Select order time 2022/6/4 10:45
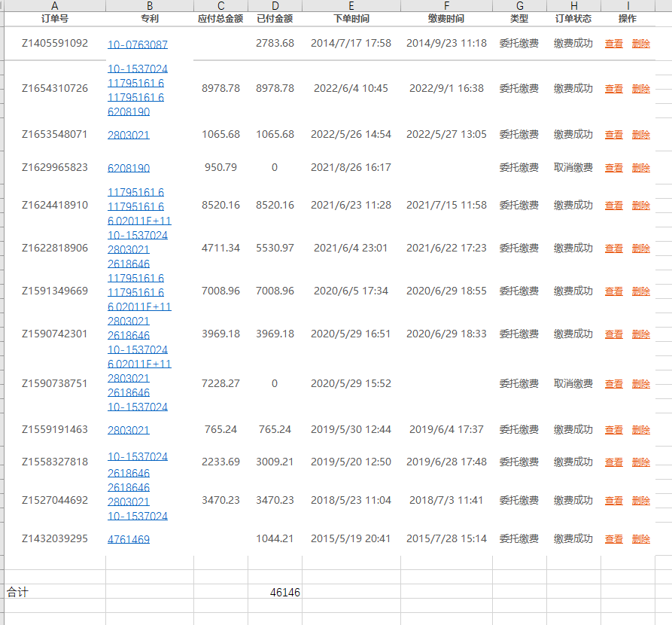This screenshot has width=672, height=625. tap(351, 88)
